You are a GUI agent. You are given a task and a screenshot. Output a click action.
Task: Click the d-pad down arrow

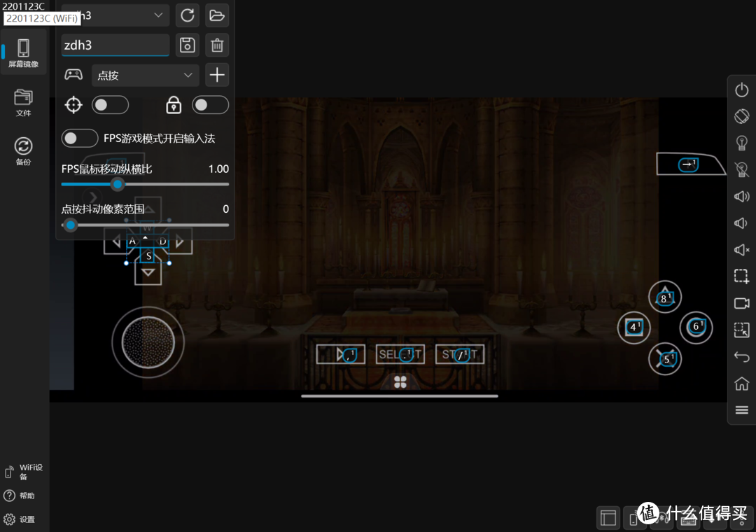tap(148, 273)
